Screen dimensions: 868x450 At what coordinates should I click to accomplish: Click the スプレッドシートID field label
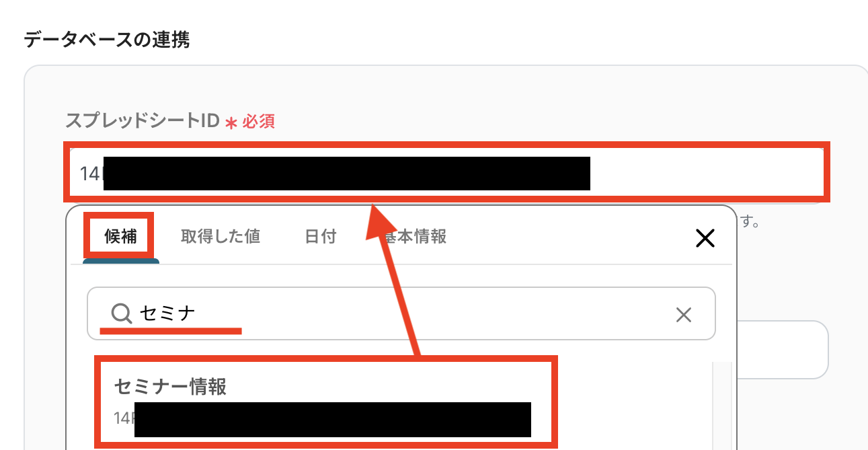point(143,121)
